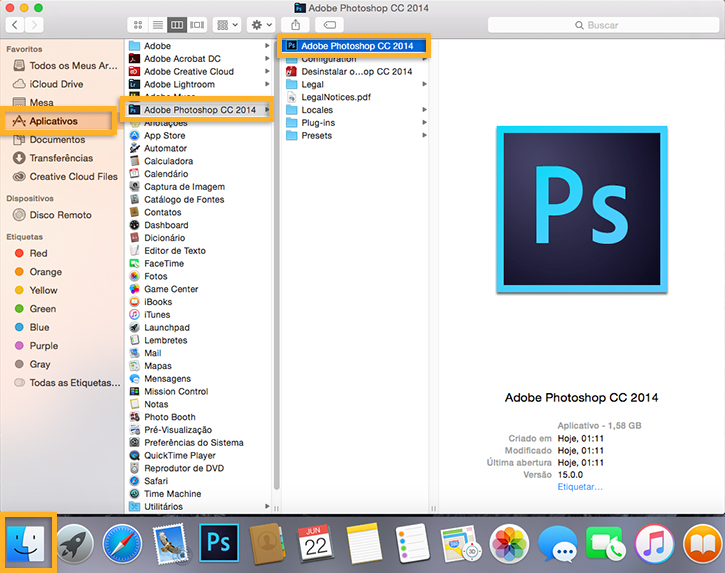
Task: Click the large Photoshop preview icon
Action: coord(582,209)
